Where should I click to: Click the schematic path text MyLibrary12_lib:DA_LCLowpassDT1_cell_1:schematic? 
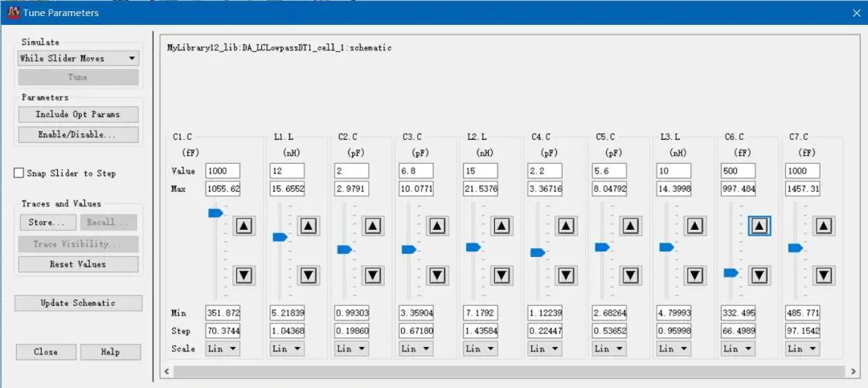280,48
